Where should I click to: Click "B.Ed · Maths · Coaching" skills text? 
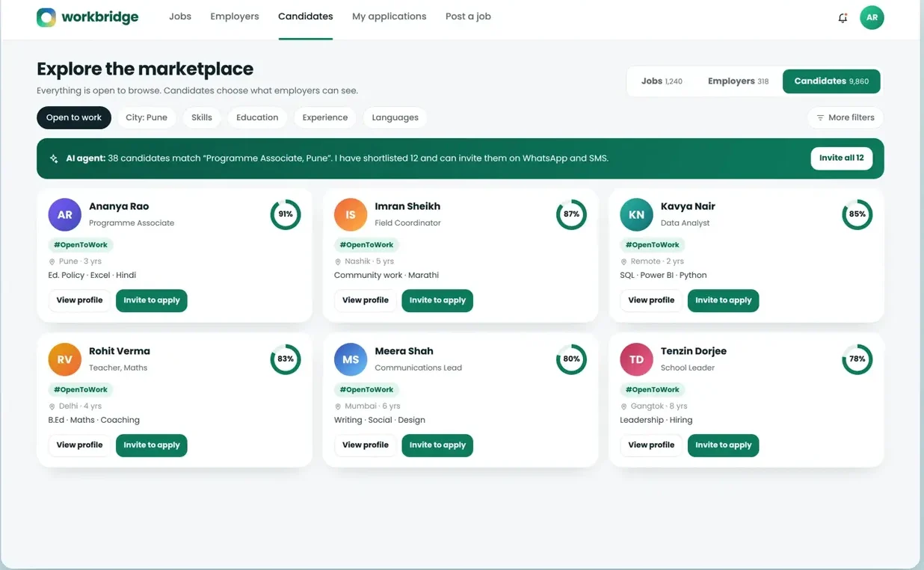[x=94, y=421]
